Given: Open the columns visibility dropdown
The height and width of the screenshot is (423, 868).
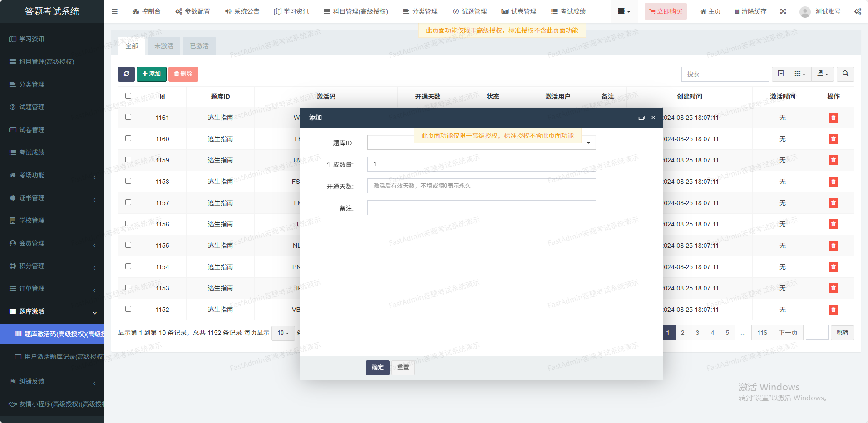Looking at the screenshot, I should [x=800, y=74].
